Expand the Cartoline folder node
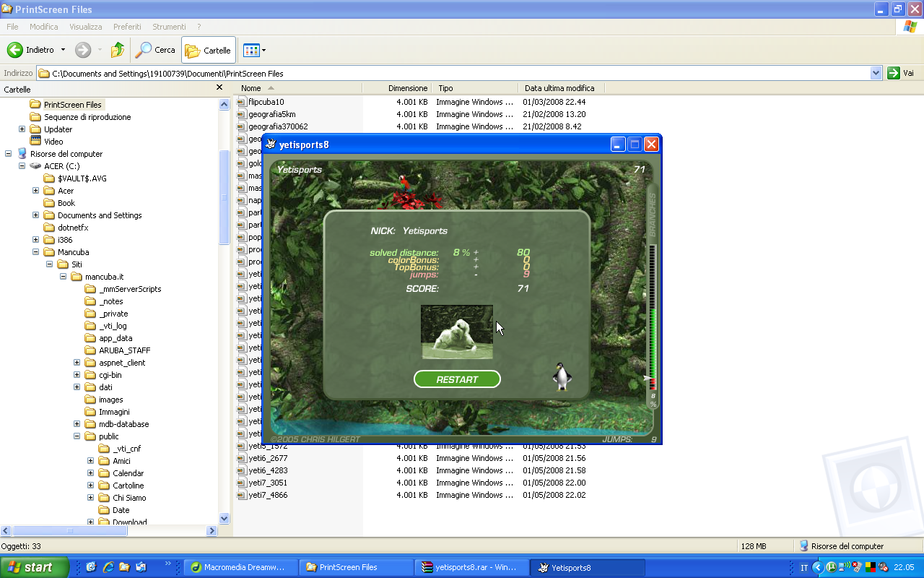 click(90, 486)
